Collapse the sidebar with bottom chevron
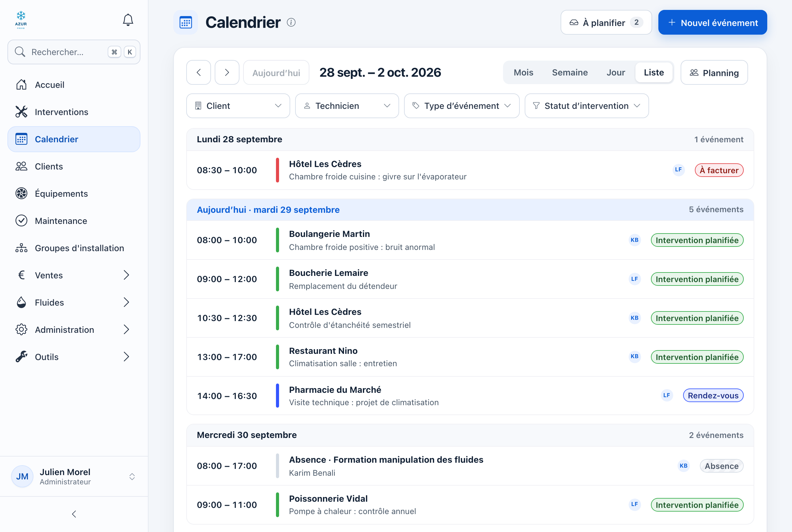The image size is (792, 532). click(74, 514)
